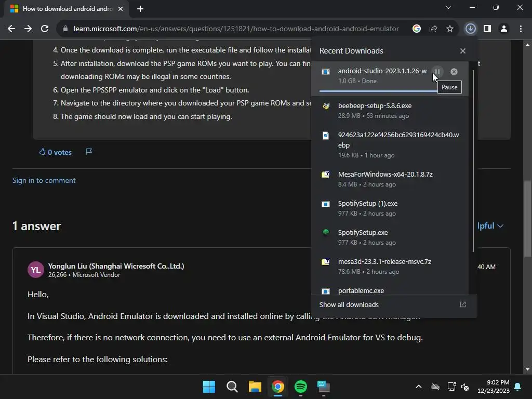Share this page via the share icon
The width and height of the screenshot is (532, 399).
click(x=433, y=29)
